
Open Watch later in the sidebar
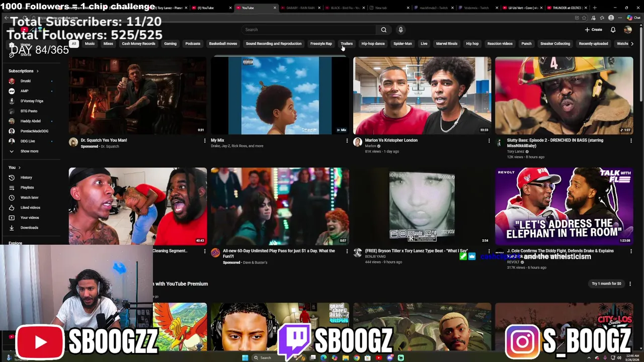pos(29,198)
